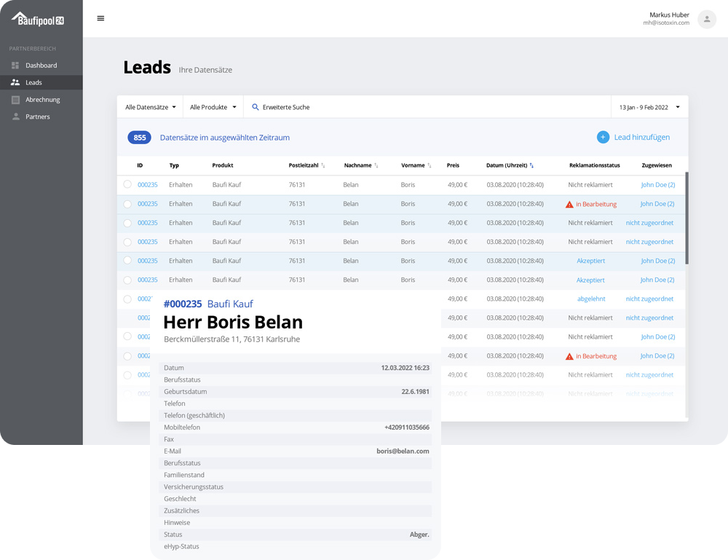Click the Typ column header

pos(174,165)
